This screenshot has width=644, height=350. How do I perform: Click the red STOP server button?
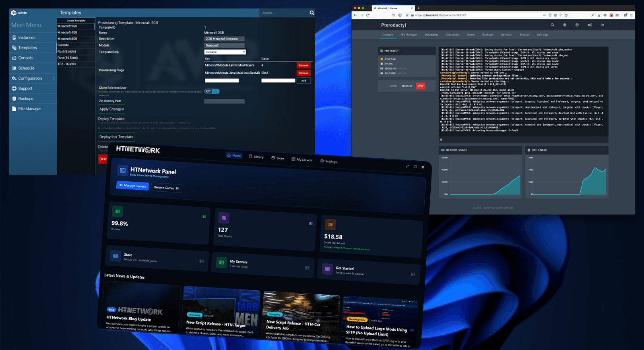click(421, 86)
